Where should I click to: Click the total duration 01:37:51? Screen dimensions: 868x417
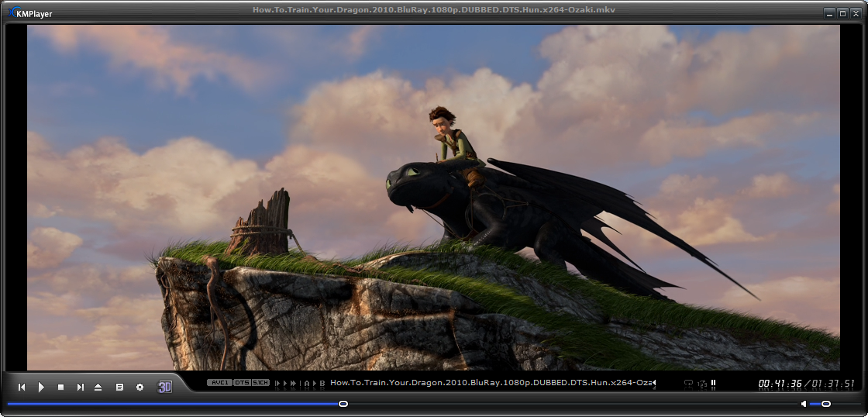[x=833, y=383]
